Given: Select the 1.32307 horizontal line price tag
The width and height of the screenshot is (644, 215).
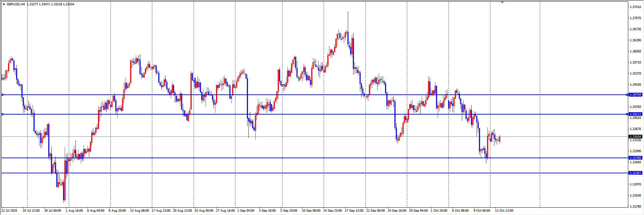Looking at the screenshot, I should pyautogui.click(x=635, y=173).
